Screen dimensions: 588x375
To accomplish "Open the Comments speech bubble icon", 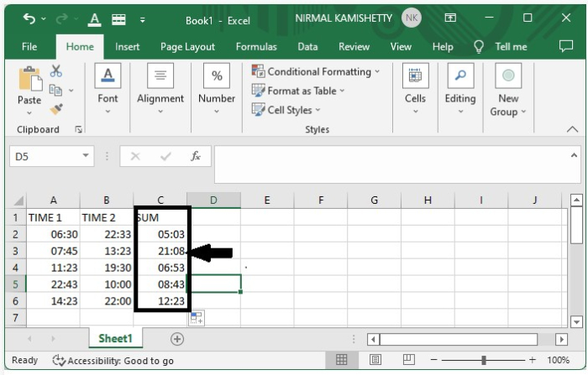I will point(566,46).
